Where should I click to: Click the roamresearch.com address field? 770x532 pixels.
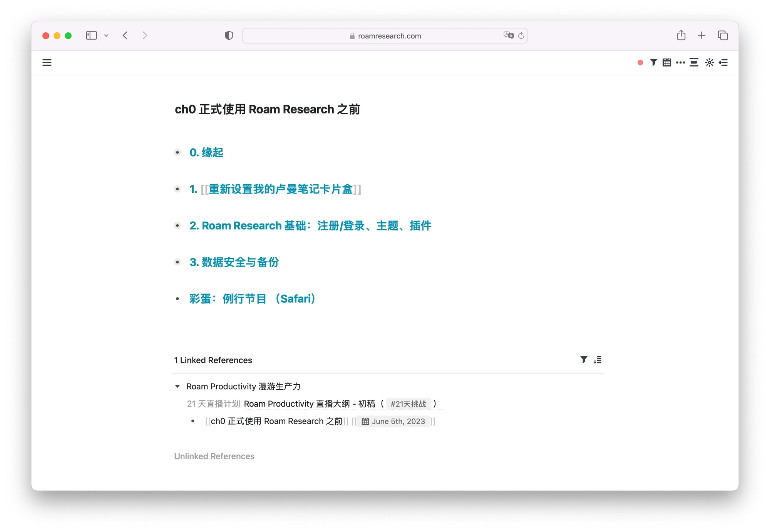click(385, 36)
